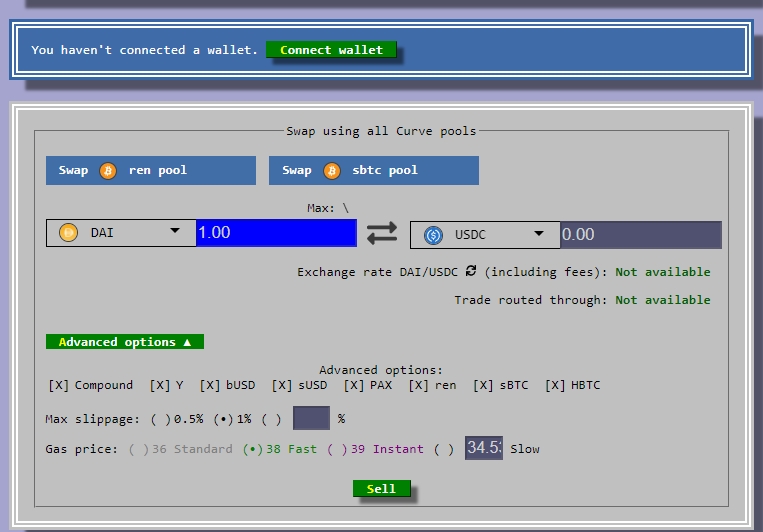Toggle the HBTC pool checkbox
Viewport: 763px width, 532px height.
tap(555, 385)
